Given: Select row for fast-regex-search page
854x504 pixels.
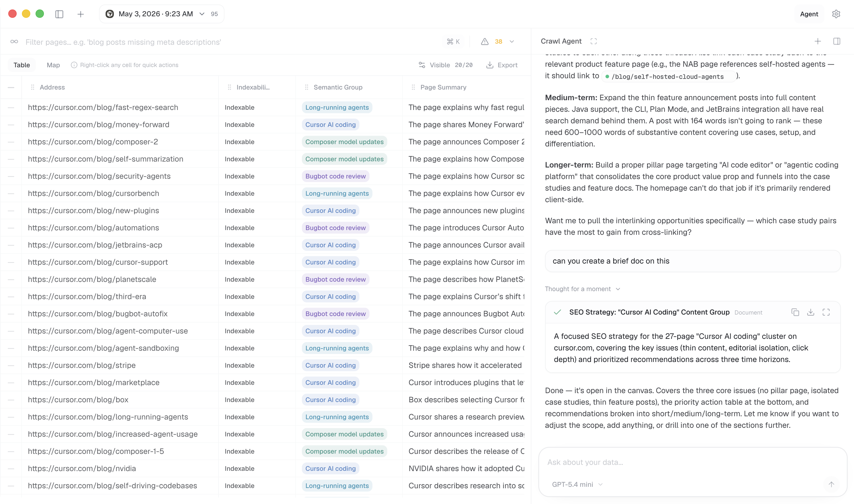Looking at the screenshot, I should 11,107.
